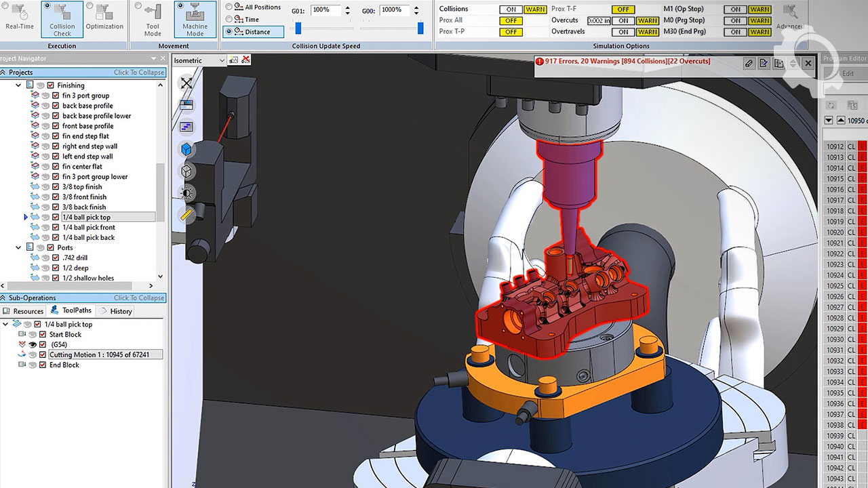
Task: Toggle visibility eye for (G54) sub-operation
Action: (x=32, y=344)
